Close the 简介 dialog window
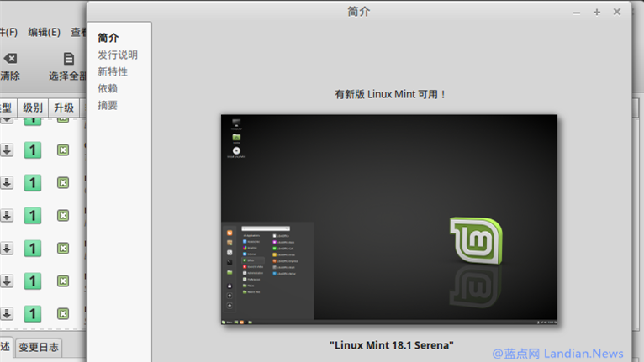The height and width of the screenshot is (362, 644). click(617, 12)
